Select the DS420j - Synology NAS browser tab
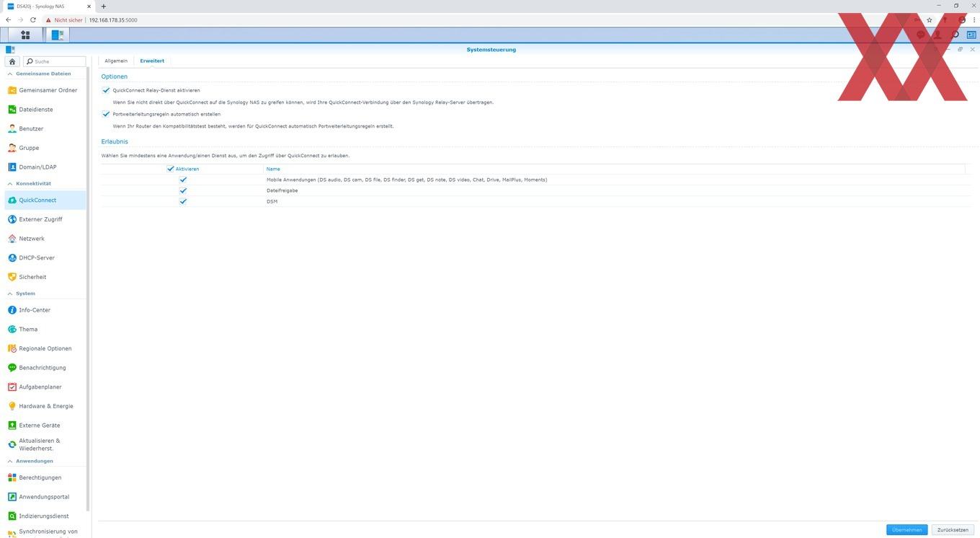 (x=48, y=6)
